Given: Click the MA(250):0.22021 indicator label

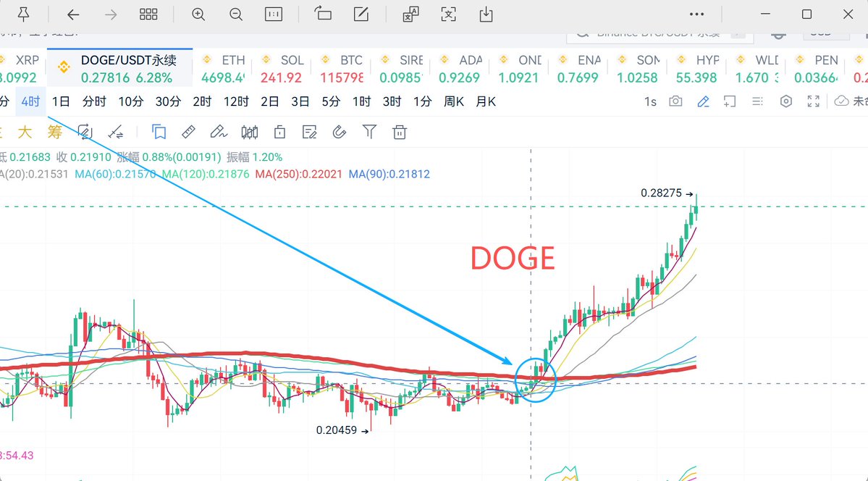Looking at the screenshot, I should [299, 174].
